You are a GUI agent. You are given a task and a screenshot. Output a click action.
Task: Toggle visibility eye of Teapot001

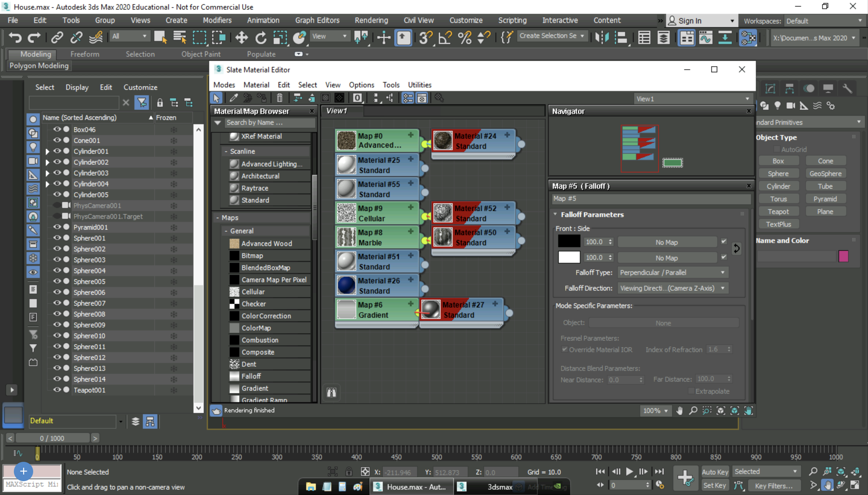click(x=57, y=389)
